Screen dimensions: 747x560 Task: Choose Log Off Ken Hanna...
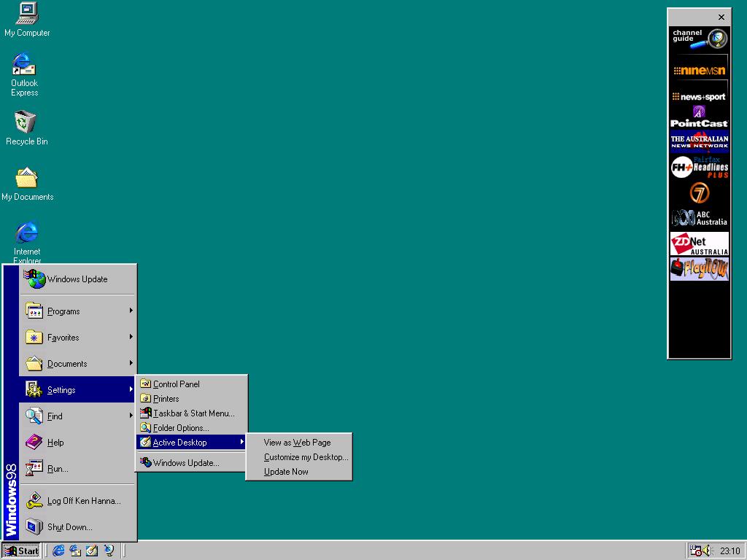coord(77,501)
